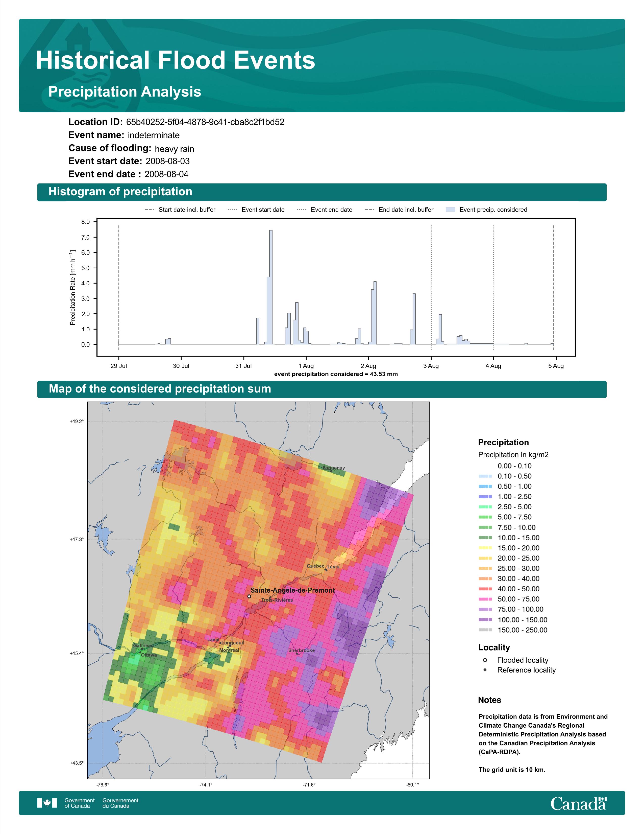Image resolution: width=644 pixels, height=834 pixels.
Task: Click the 0.50 - 1.00 legend swatch
Action: tap(485, 487)
